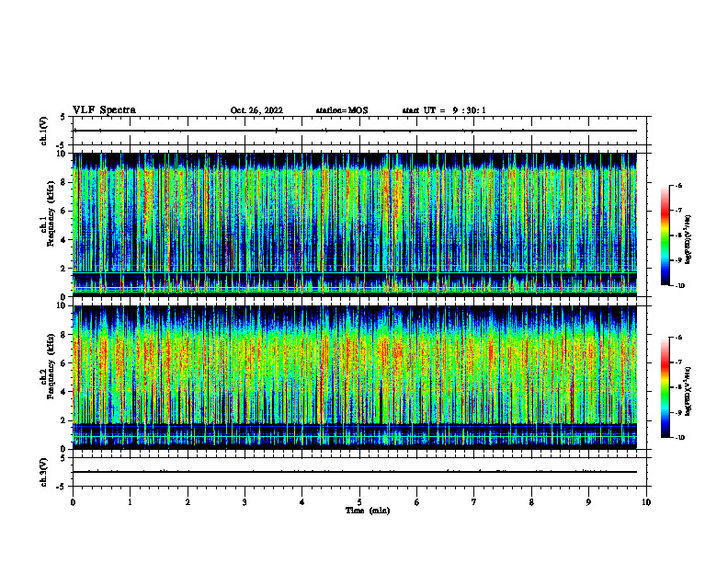The height and width of the screenshot is (563, 728).
Task: Click the 'ch.3(V)' axis label
Action: [44, 472]
